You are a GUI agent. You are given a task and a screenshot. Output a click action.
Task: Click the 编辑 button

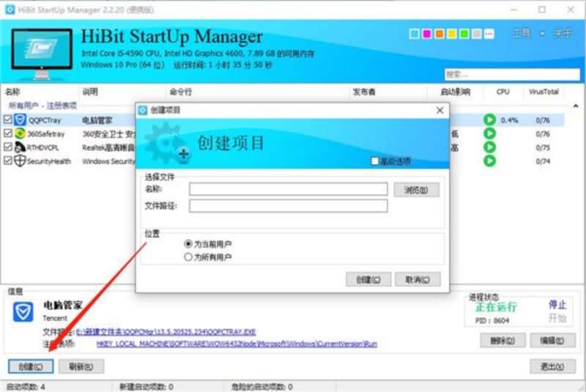(x=552, y=341)
